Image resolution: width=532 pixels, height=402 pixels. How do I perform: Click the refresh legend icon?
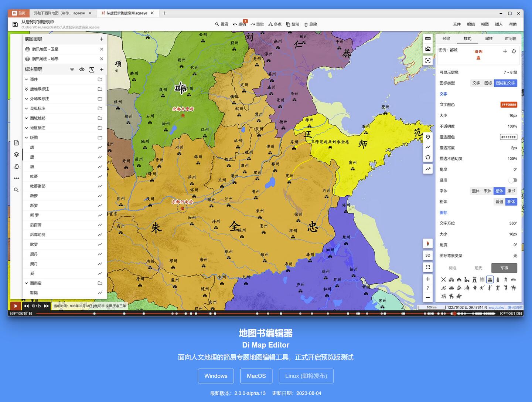[x=514, y=51]
